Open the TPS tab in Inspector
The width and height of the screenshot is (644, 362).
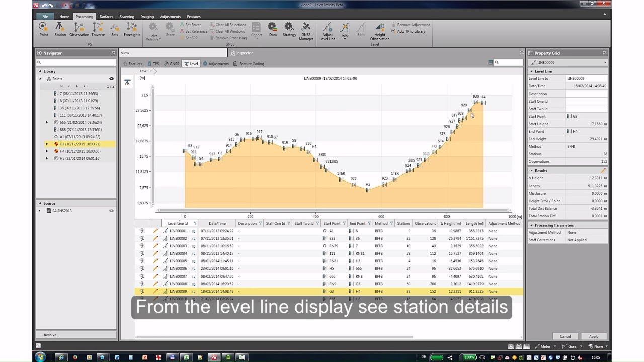tap(153, 64)
